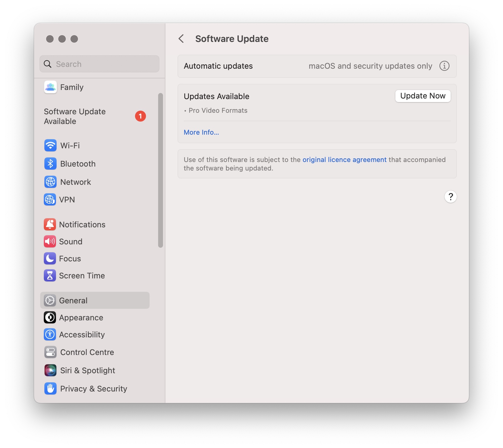Click the VPN globe icon

pos(50,200)
